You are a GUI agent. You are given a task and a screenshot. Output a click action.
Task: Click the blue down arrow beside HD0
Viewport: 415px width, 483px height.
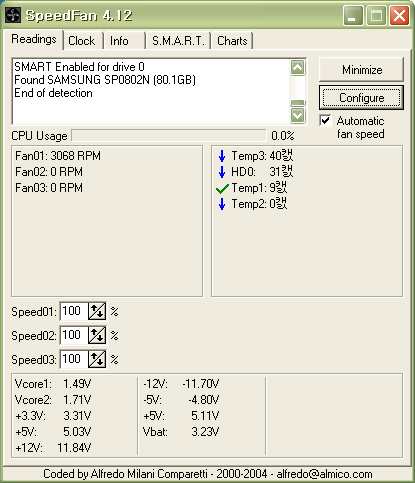point(222,172)
